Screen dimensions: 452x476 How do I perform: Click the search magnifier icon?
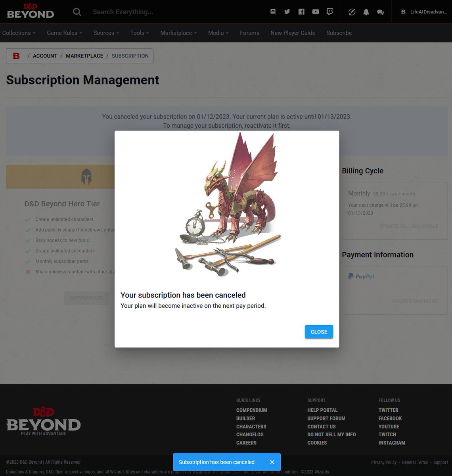pyautogui.click(x=77, y=12)
